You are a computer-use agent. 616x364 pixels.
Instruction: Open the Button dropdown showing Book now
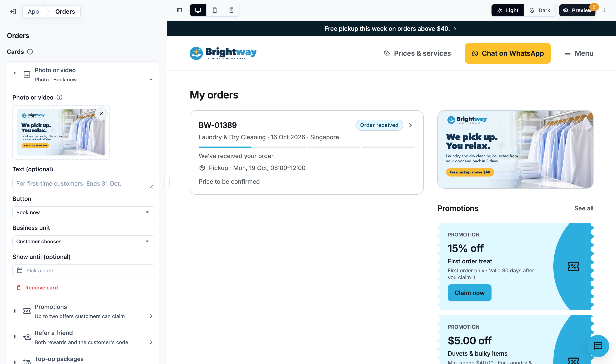pyautogui.click(x=83, y=212)
